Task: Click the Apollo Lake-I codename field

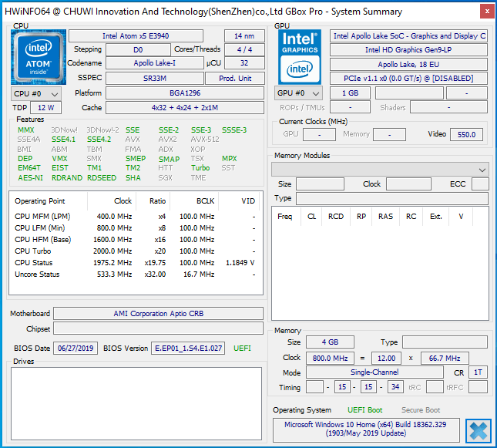Action: 154,62
